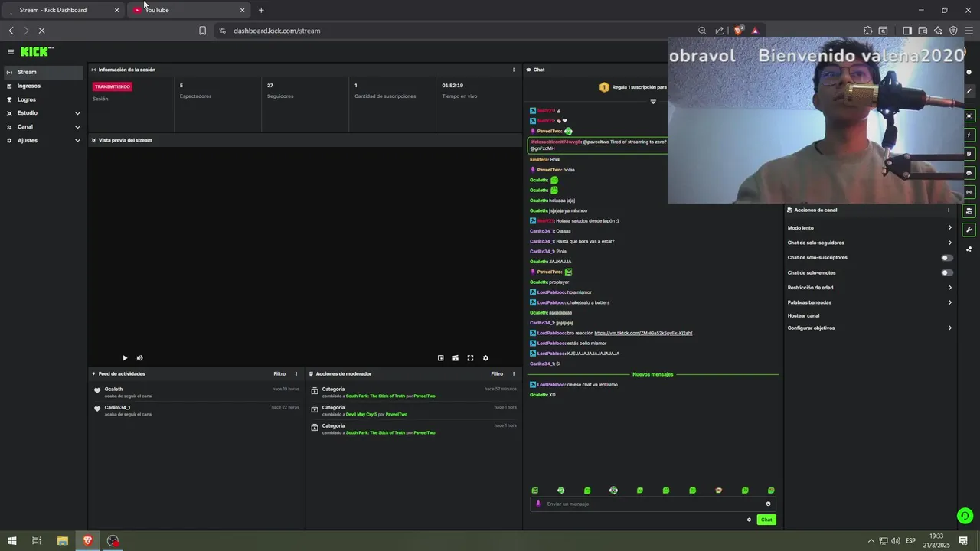Image resolution: width=980 pixels, height=551 pixels.
Task: Open Chat de solo-seguidores options
Action: pyautogui.click(x=870, y=243)
